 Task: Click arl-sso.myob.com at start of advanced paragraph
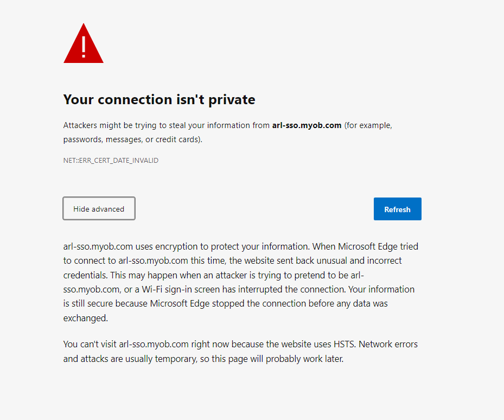coord(98,247)
